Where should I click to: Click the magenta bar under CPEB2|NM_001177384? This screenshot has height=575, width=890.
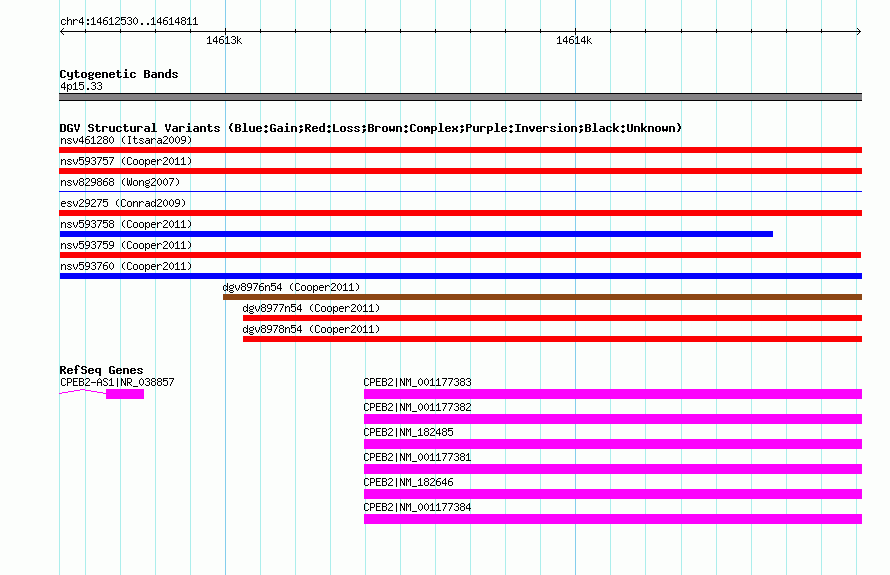pos(612,519)
